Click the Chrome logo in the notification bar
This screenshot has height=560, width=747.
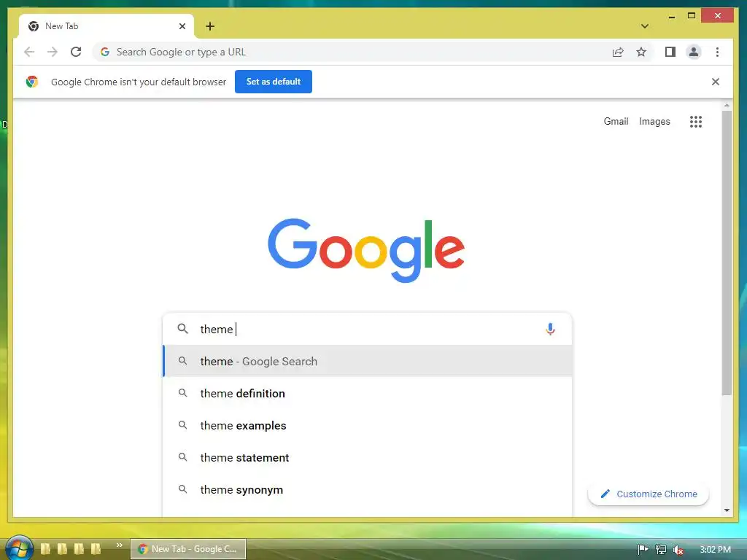32,82
